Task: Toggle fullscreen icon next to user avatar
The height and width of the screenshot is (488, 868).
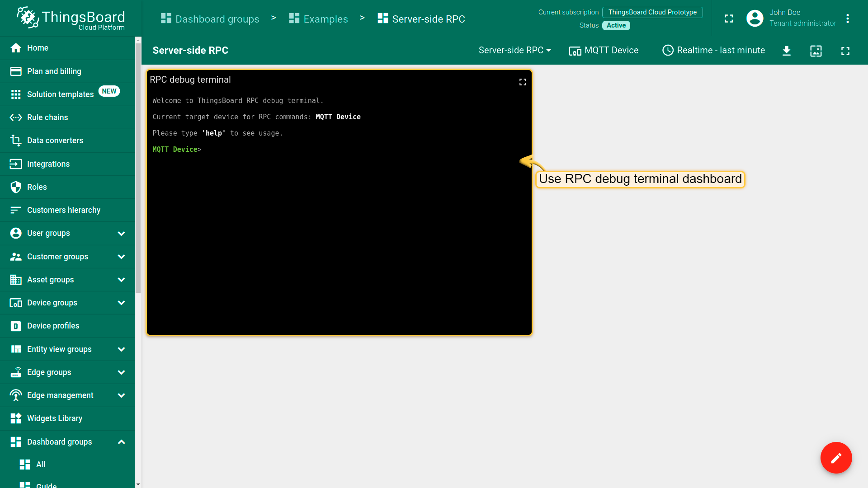Action: point(729,19)
